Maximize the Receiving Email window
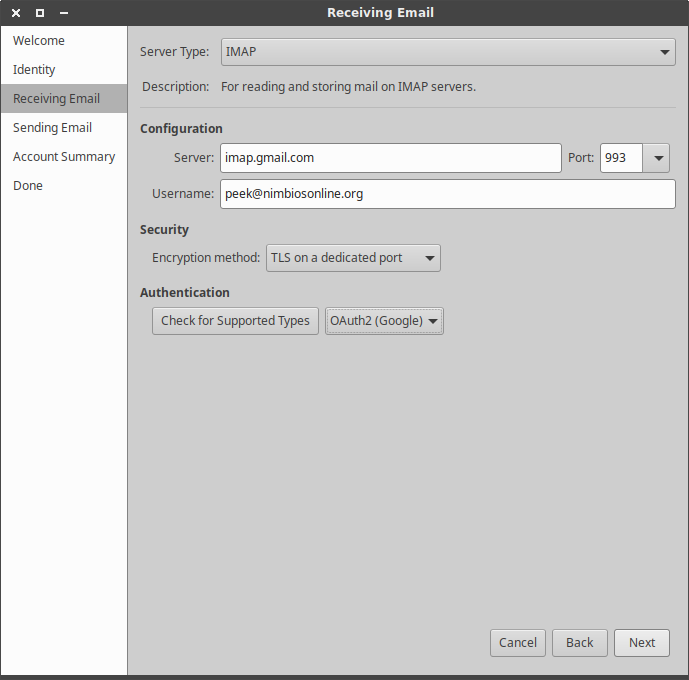This screenshot has height=680, width=689. click(x=40, y=13)
